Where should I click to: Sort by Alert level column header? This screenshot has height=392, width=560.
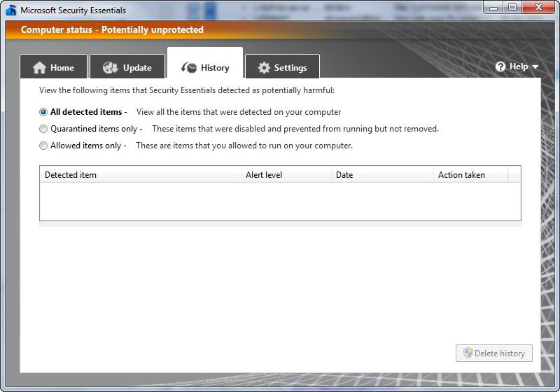pos(286,175)
